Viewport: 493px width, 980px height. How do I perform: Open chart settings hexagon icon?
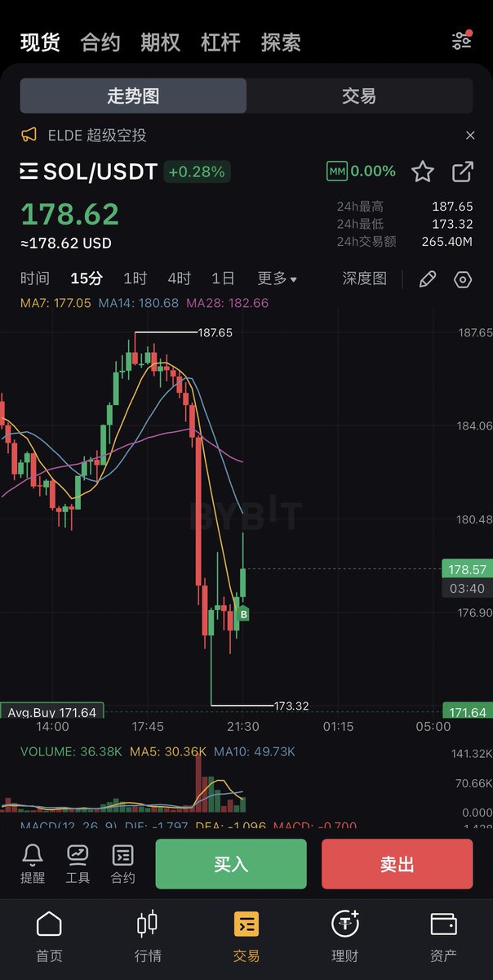463,279
